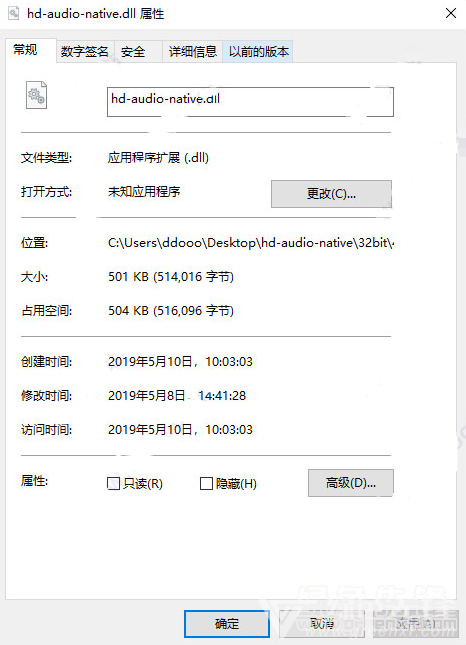Open advanced attributes with 高级(D)...
The image size is (466, 645).
(x=350, y=483)
